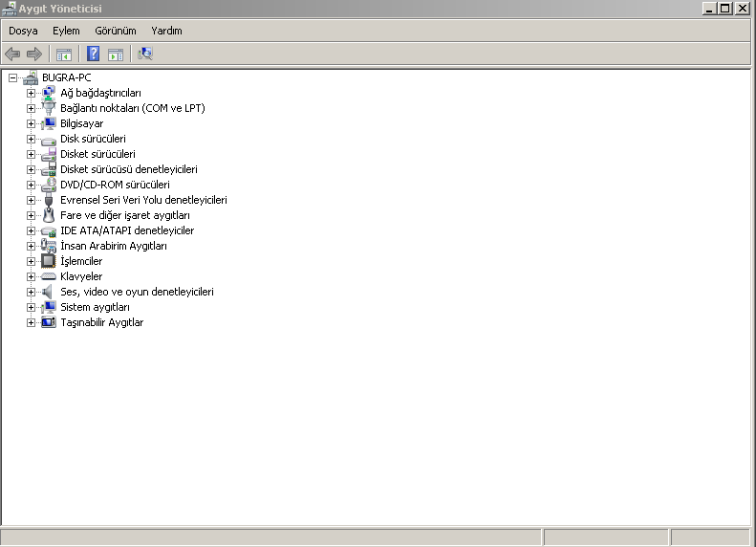Click the show/hide console tree toolbar icon
The height and width of the screenshot is (547, 756).
[x=64, y=55]
